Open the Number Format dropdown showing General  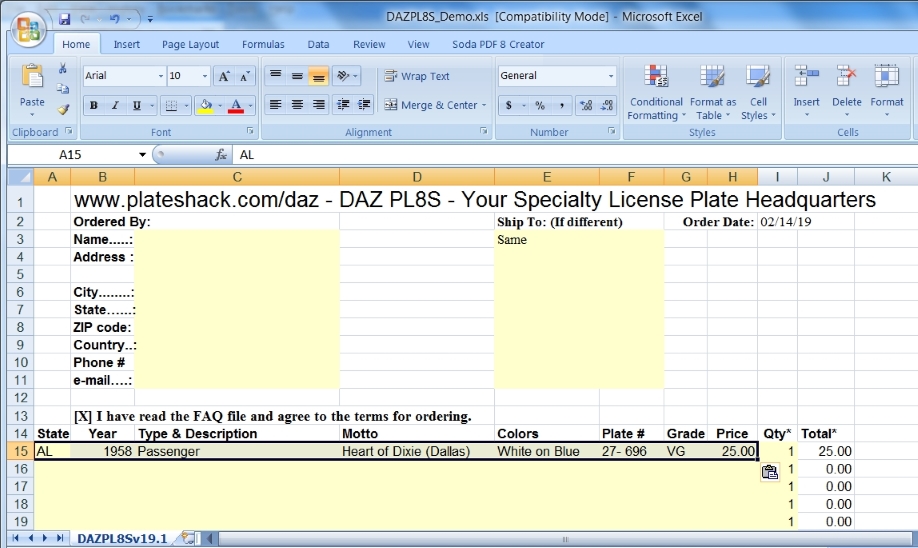point(611,76)
